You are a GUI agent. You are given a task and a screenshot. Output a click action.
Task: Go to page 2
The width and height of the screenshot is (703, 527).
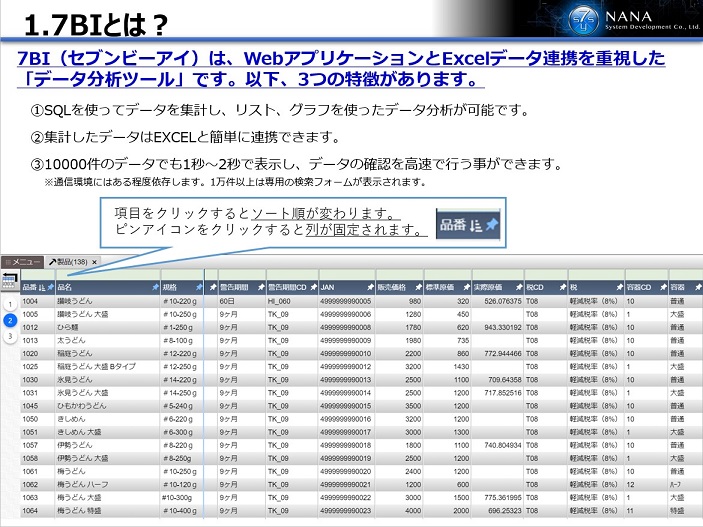tap(10, 321)
